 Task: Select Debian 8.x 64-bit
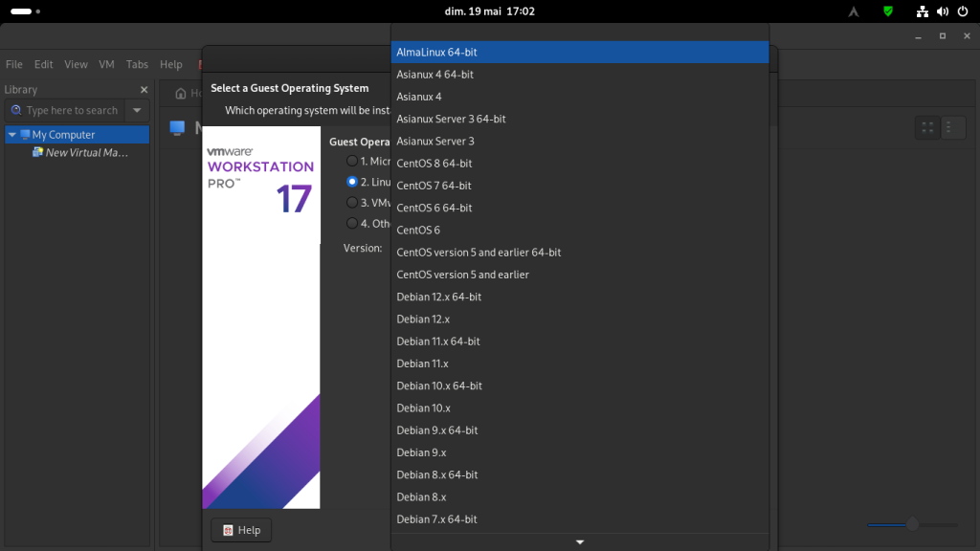(x=579, y=474)
